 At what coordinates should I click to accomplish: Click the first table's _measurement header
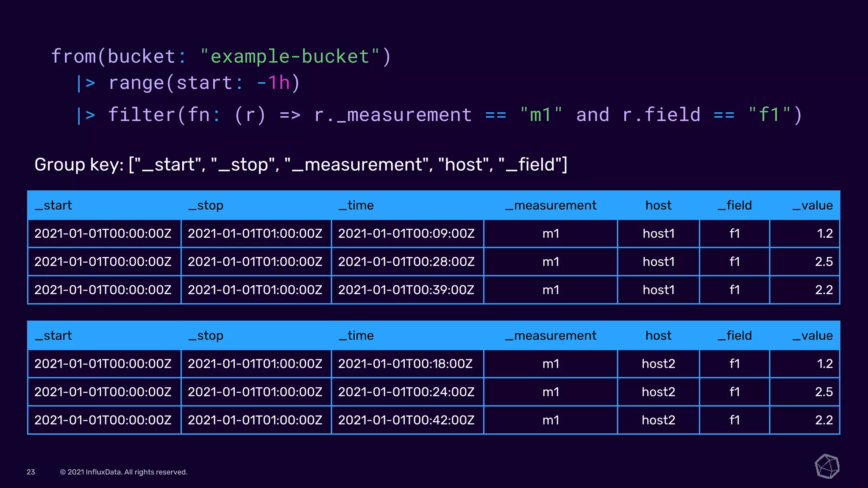click(551, 205)
